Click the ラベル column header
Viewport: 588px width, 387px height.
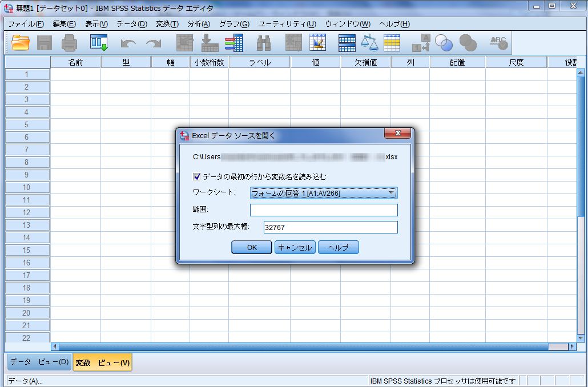click(260, 62)
